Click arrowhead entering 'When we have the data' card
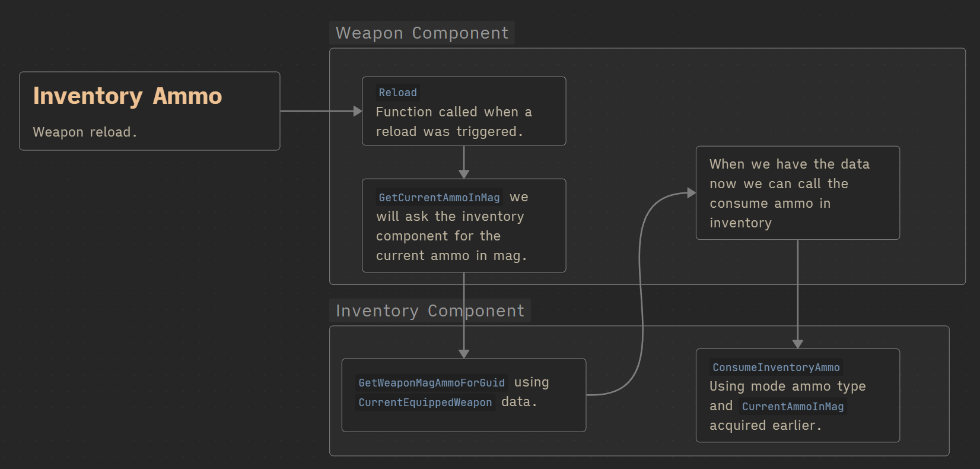This screenshot has height=469, width=980. click(691, 193)
